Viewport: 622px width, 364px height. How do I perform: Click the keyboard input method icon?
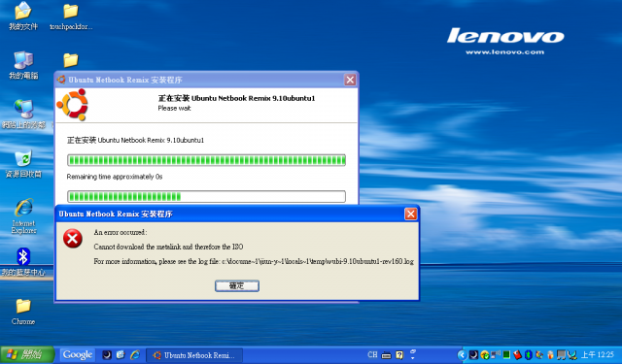tap(387, 355)
